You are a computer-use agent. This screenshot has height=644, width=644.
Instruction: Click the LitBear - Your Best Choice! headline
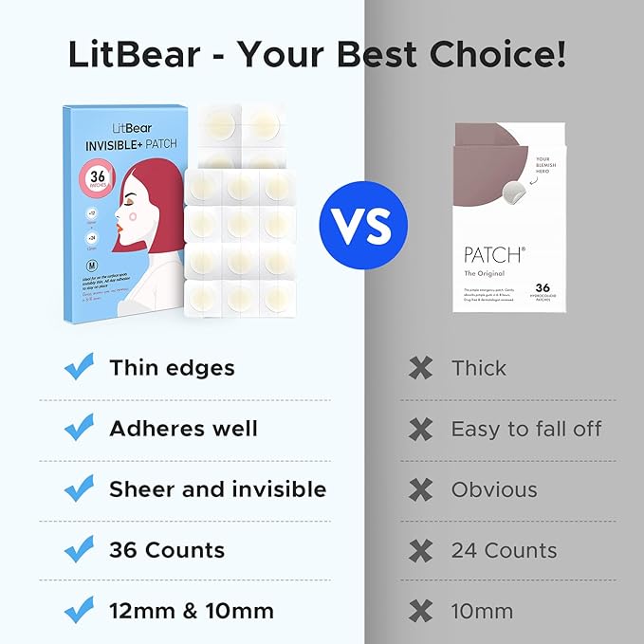(318, 55)
